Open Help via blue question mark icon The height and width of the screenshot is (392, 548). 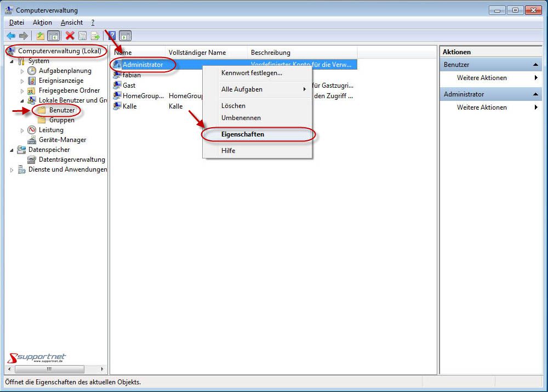click(x=111, y=36)
